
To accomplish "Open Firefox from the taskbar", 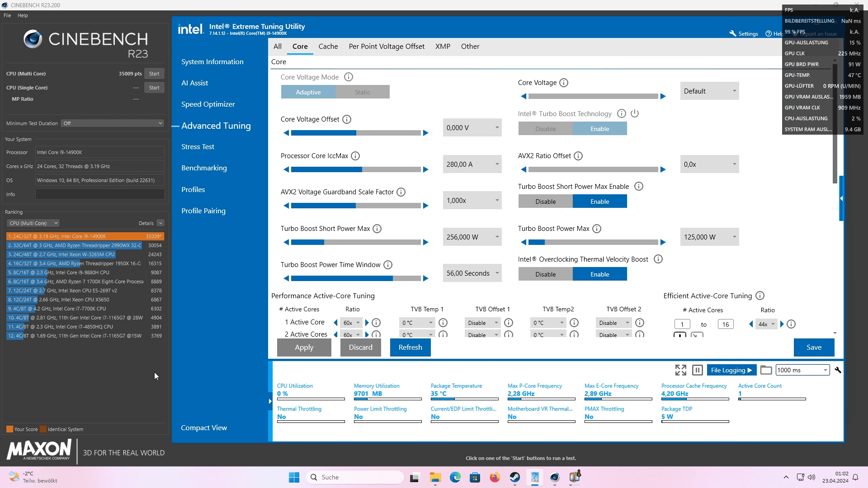I will [495, 477].
